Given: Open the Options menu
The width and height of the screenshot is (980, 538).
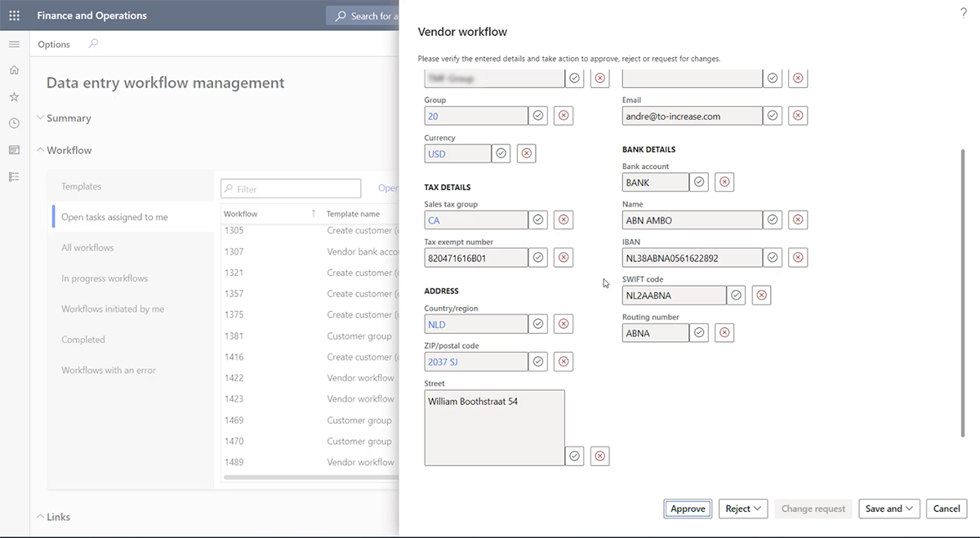Looking at the screenshot, I should 53,44.
